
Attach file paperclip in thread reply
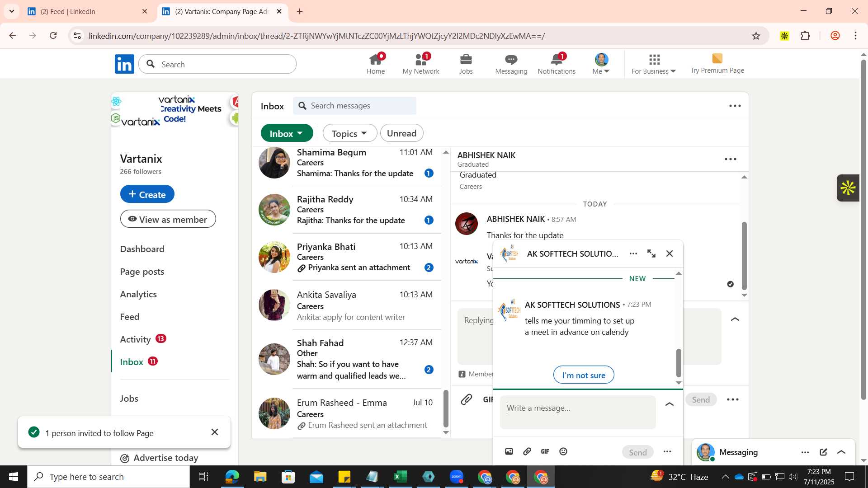(x=467, y=399)
